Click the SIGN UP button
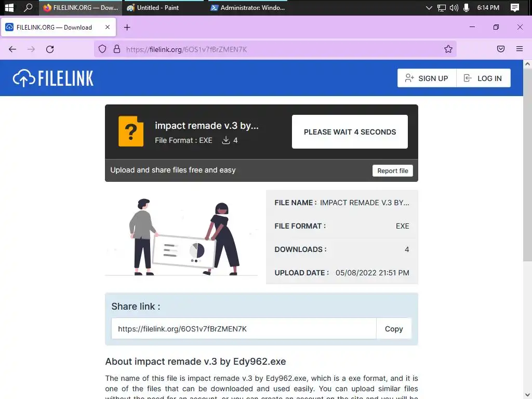 tap(427, 78)
